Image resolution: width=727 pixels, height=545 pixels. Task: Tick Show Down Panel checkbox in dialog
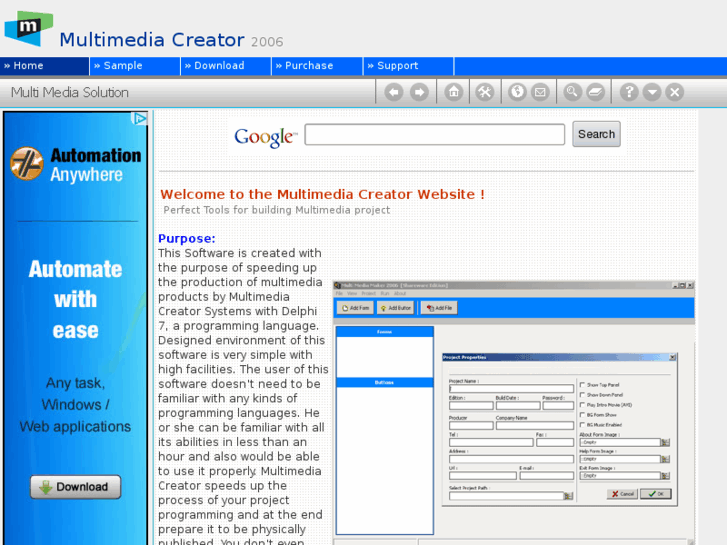coord(582,395)
